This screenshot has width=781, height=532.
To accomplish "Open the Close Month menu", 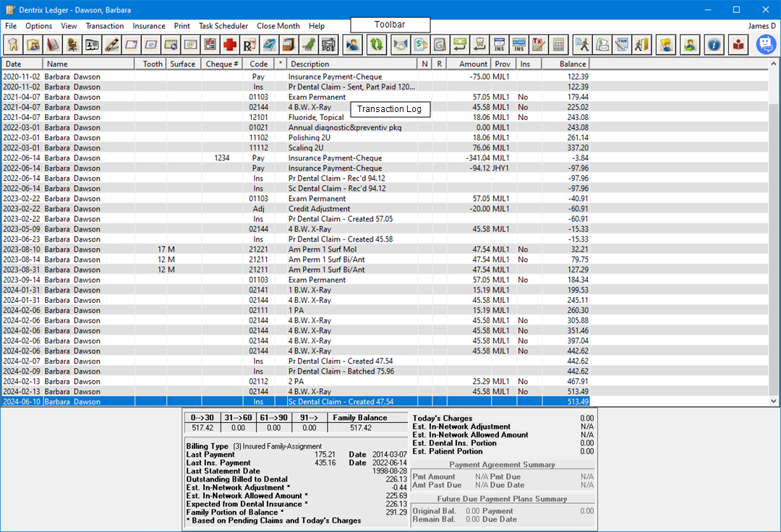I will pos(278,26).
